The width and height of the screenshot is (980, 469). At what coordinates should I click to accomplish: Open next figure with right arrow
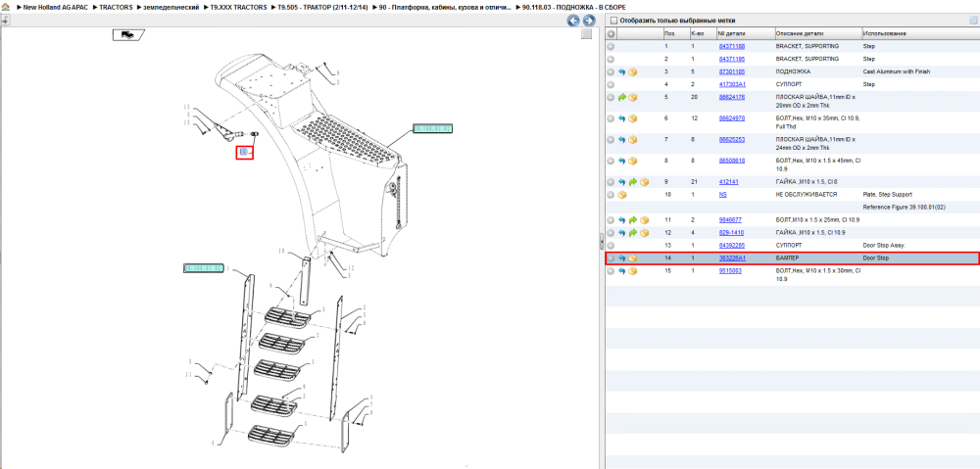[587, 21]
